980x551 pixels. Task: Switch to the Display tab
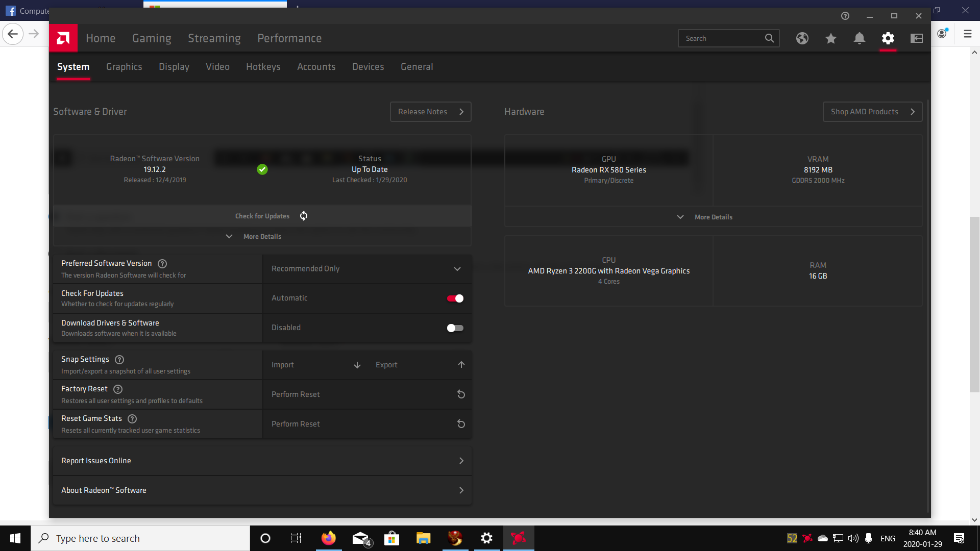(x=174, y=67)
